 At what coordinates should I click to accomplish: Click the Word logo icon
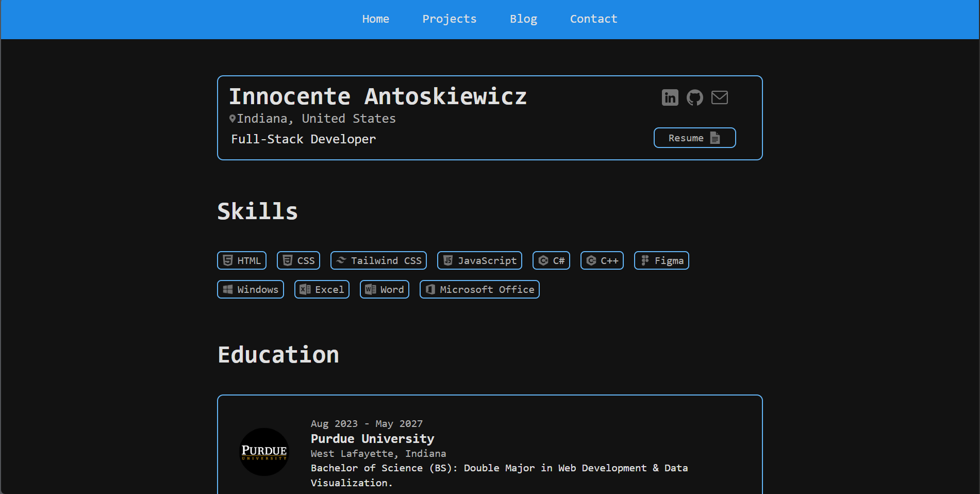click(371, 289)
